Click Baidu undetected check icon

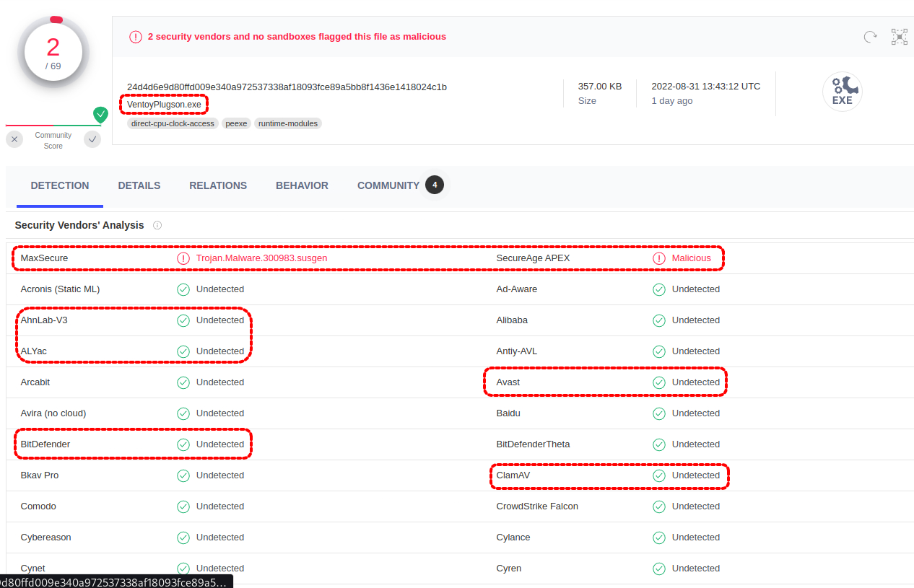659,413
